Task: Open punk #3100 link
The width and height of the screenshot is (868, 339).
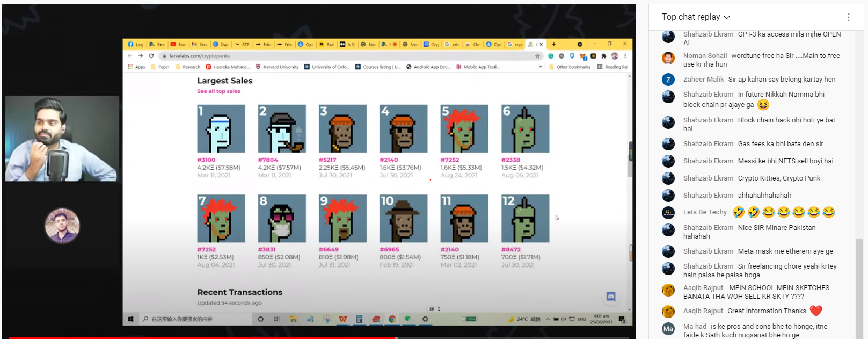Action: click(206, 160)
